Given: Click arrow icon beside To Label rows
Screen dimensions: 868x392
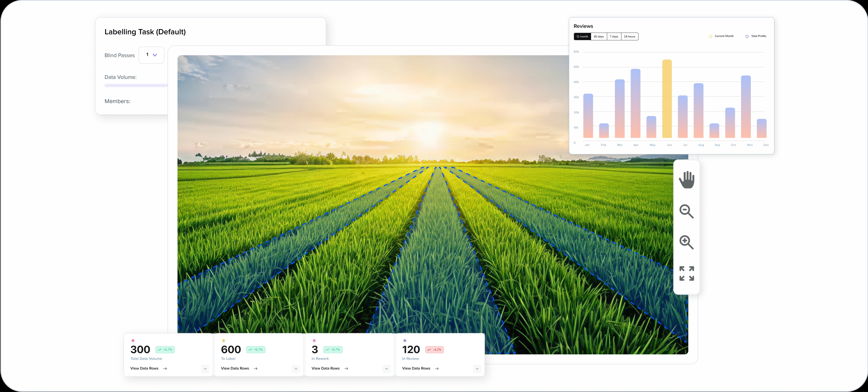Looking at the screenshot, I should (256, 368).
